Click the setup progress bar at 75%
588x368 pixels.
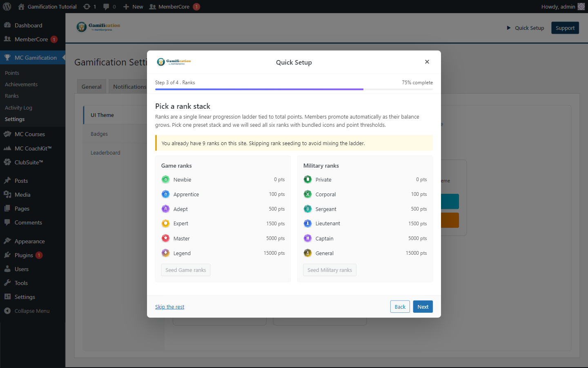click(x=294, y=89)
